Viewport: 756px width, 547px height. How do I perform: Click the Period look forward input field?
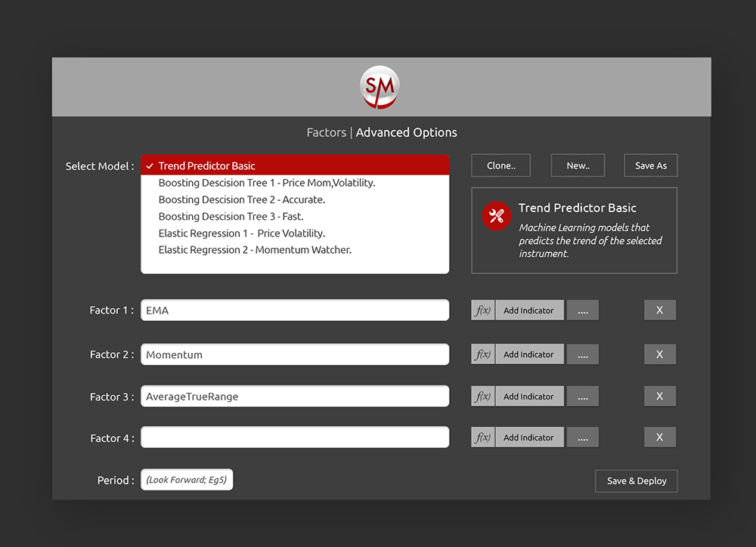(187, 480)
